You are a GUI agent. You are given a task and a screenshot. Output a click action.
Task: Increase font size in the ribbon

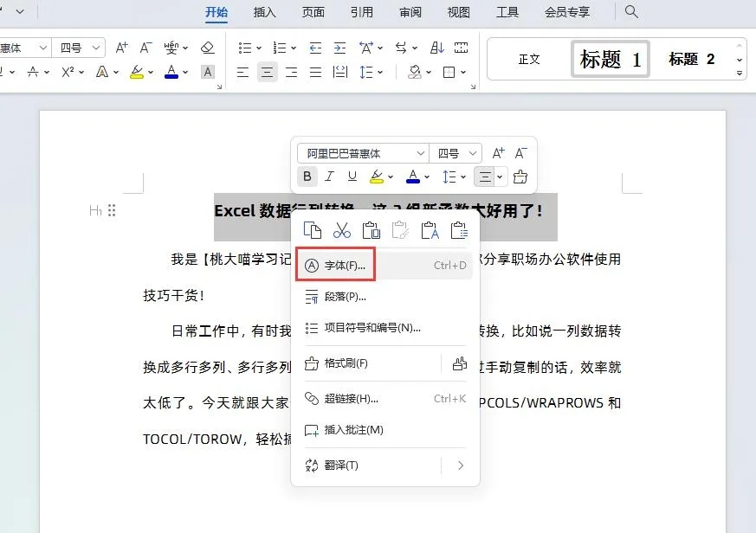pos(121,48)
